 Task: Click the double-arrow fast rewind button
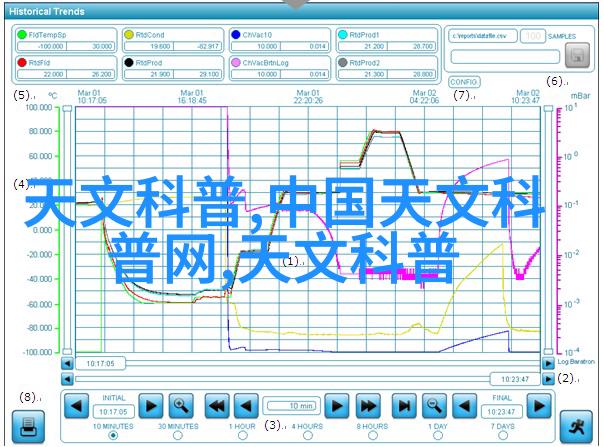pyautogui.click(x=216, y=405)
